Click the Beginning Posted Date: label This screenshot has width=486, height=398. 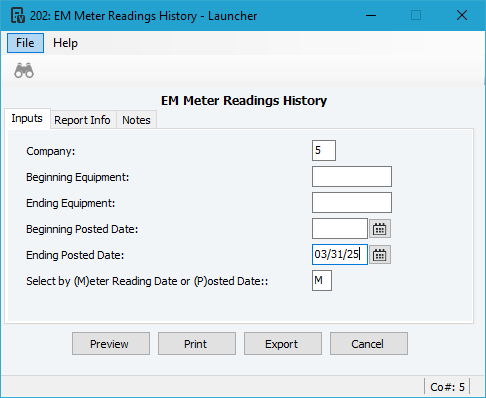tap(82, 229)
